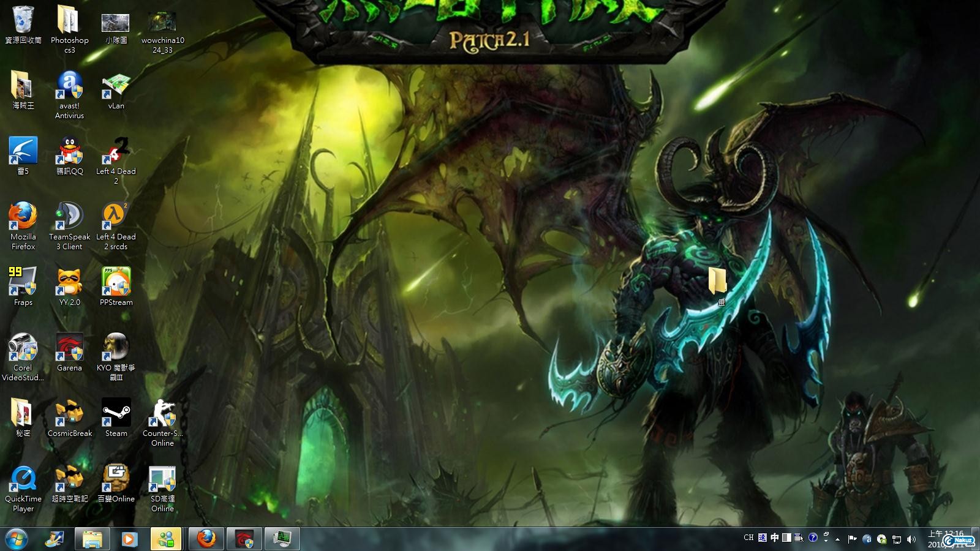Click the Show Desktop strip at taskbar end
Screen dimensions: 980x551
click(976, 539)
